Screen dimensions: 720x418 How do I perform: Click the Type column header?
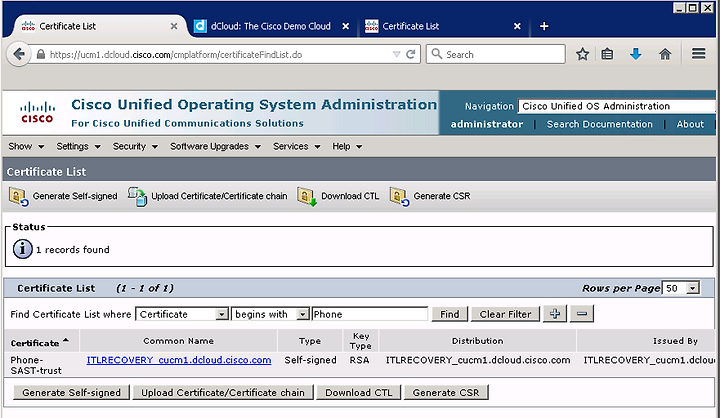[310, 341]
